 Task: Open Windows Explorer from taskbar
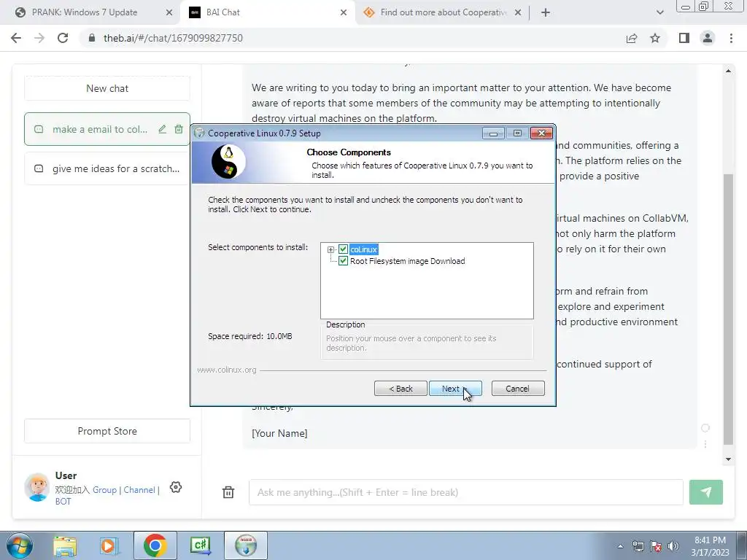coord(65,545)
